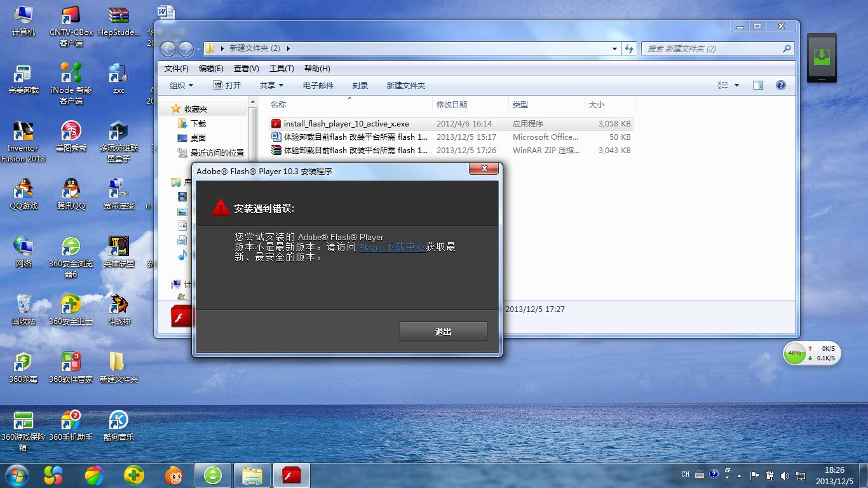Image resolution: width=868 pixels, height=488 pixels.
Task: Open the 工具(T) menu
Action: pos(281,69)
